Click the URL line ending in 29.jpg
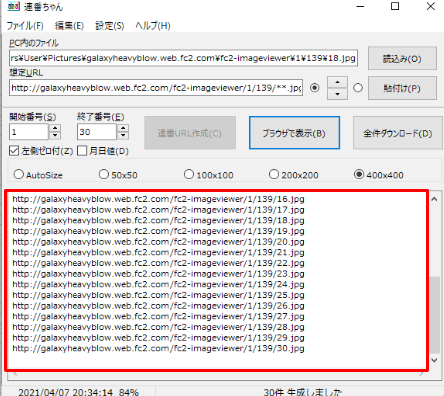The height and width of the screenshot is (396, 444). [158, 338]
